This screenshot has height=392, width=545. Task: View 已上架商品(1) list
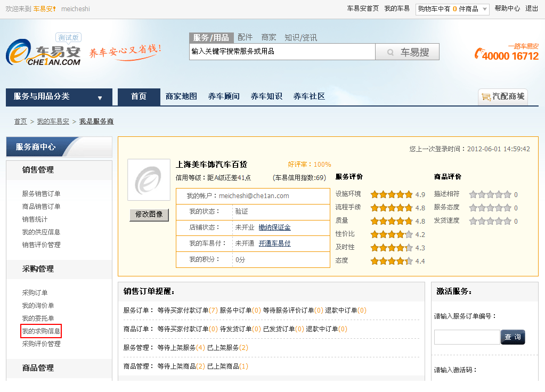click(x=227, y=366)
